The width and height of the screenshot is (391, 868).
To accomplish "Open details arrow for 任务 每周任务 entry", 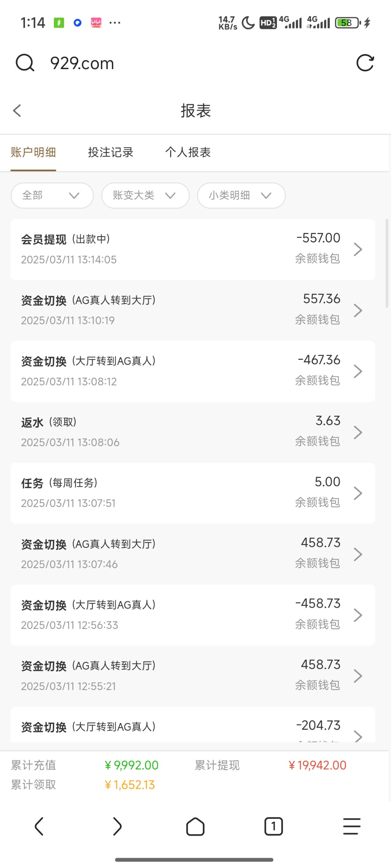I will (358, 493).
